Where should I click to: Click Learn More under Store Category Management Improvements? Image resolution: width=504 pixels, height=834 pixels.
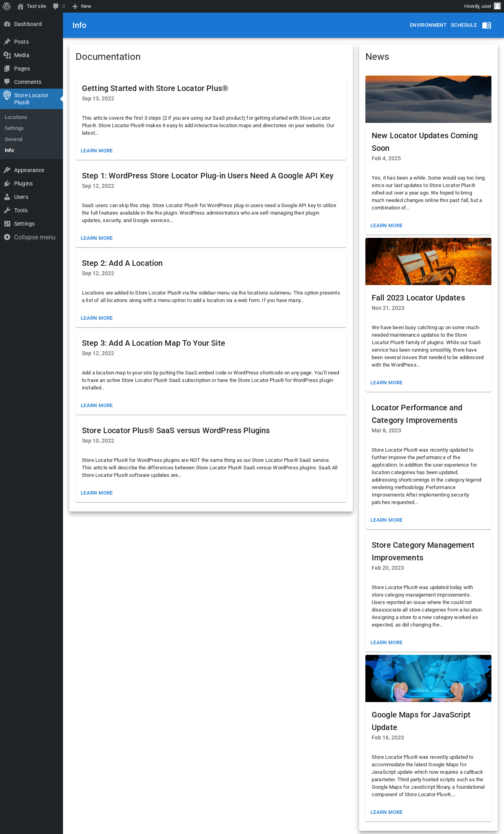pyautogui.click(x=387, y=643)
